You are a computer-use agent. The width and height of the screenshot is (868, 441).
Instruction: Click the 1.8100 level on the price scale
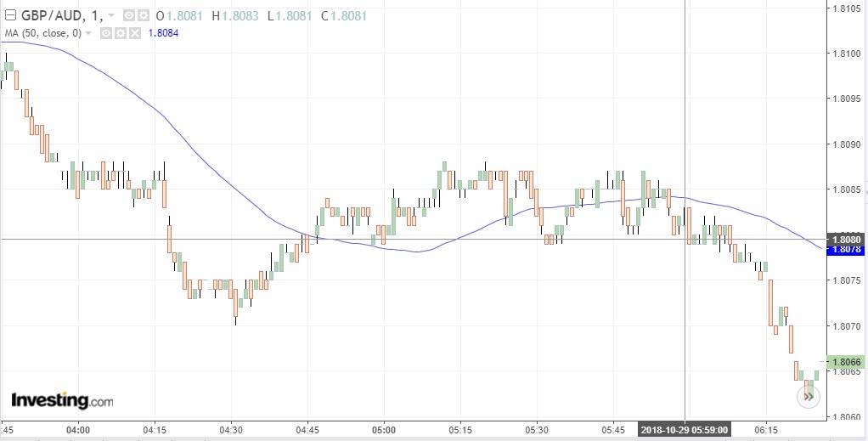(x=847, y=54)
